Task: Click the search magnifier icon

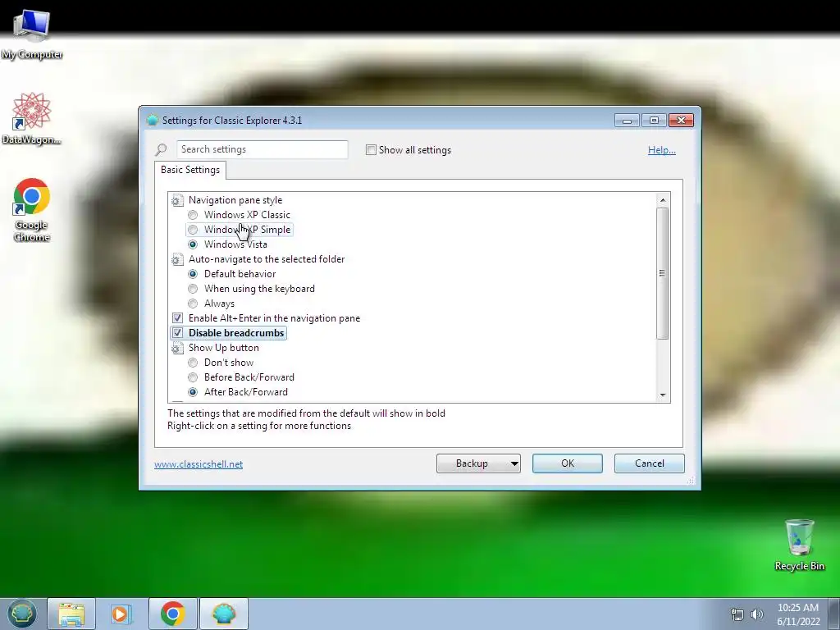Action: point(161,149)
